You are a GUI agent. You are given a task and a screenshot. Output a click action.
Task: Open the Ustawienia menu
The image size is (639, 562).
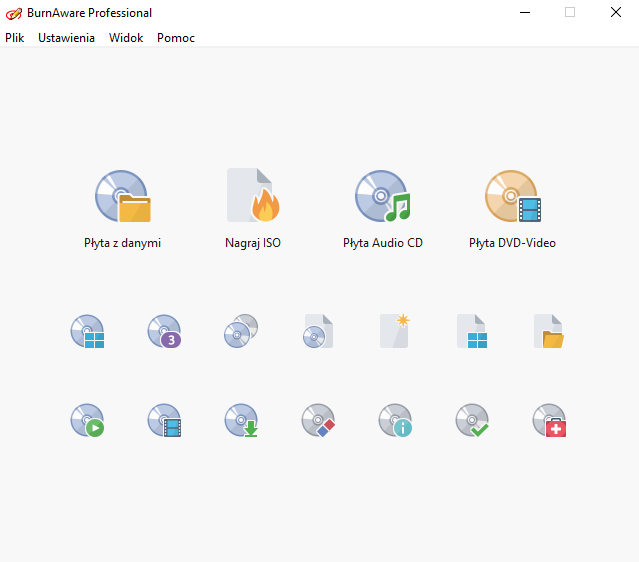coord(66,38)
